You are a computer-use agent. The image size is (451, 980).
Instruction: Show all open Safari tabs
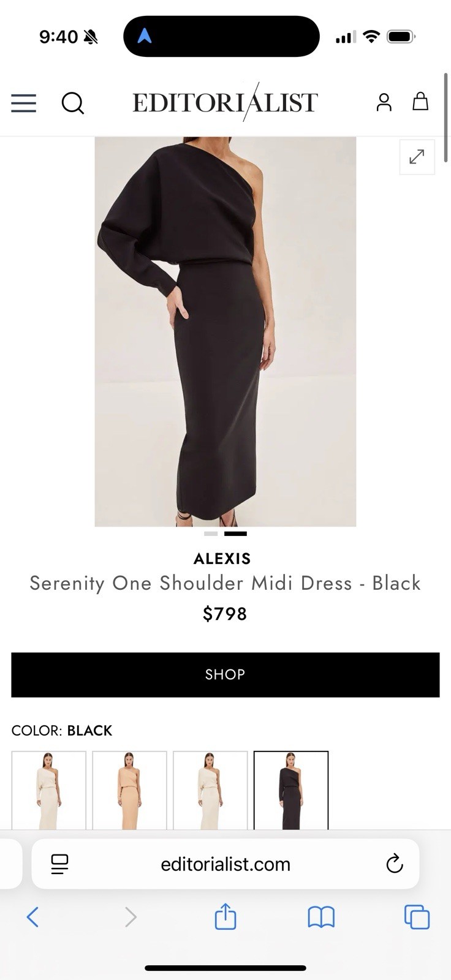coord(417,917)
